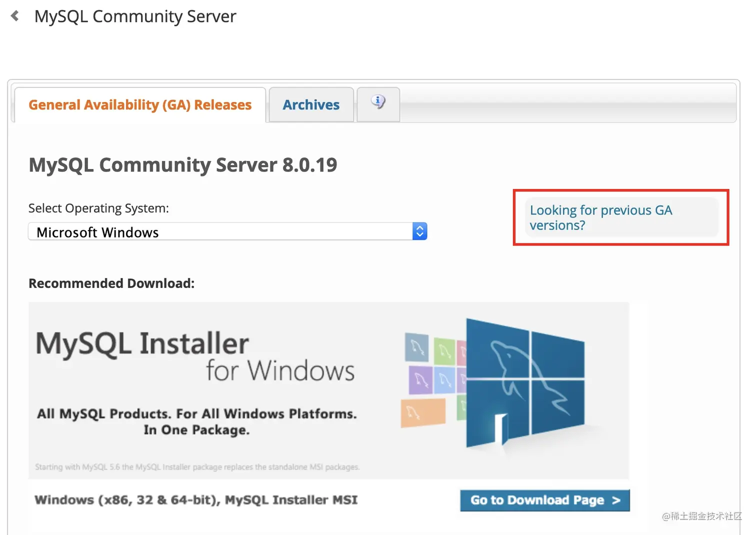Image resolution: width=756 pixels, height=535 pixels.
Task: Open "Looking for previous GA versions?" link
Action: click(x=601, y=217)
